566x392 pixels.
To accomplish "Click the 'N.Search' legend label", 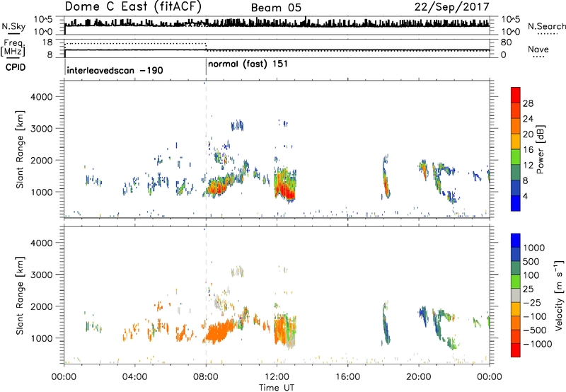I will [x=546, y=26].
